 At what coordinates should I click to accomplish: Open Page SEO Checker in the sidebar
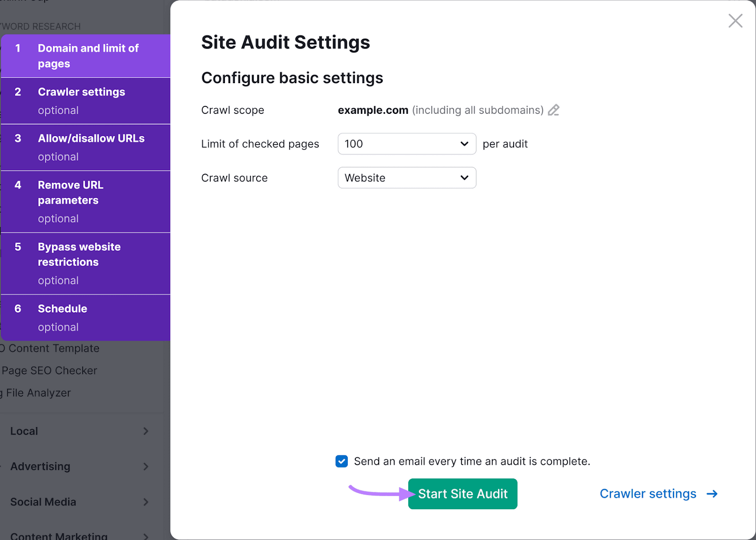49,370
